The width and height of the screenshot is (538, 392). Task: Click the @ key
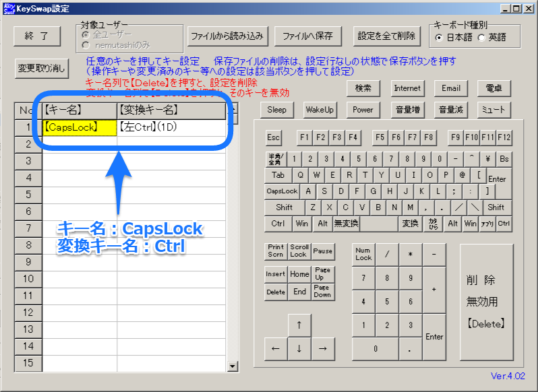462,175
